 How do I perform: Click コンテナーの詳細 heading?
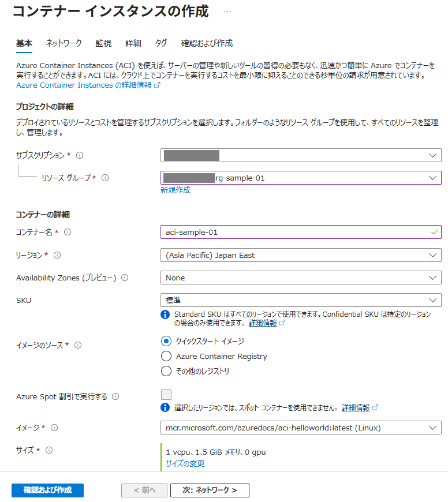(43, 215)
